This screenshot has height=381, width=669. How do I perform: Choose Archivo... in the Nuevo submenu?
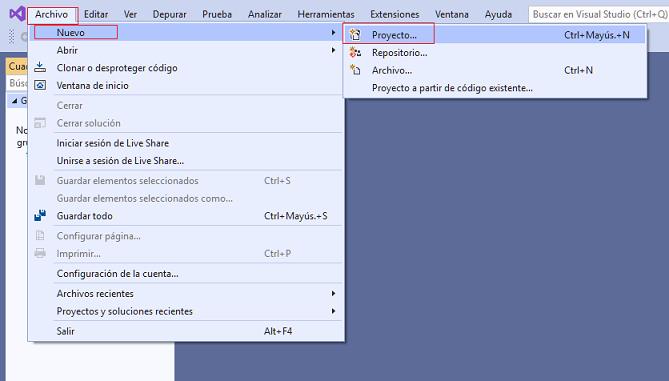495,70
